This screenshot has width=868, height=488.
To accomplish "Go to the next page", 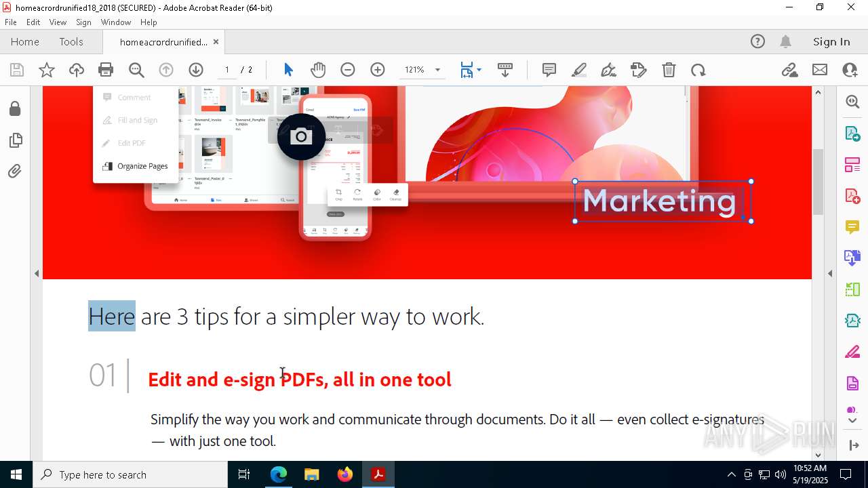I will click(x=196, y=70).
